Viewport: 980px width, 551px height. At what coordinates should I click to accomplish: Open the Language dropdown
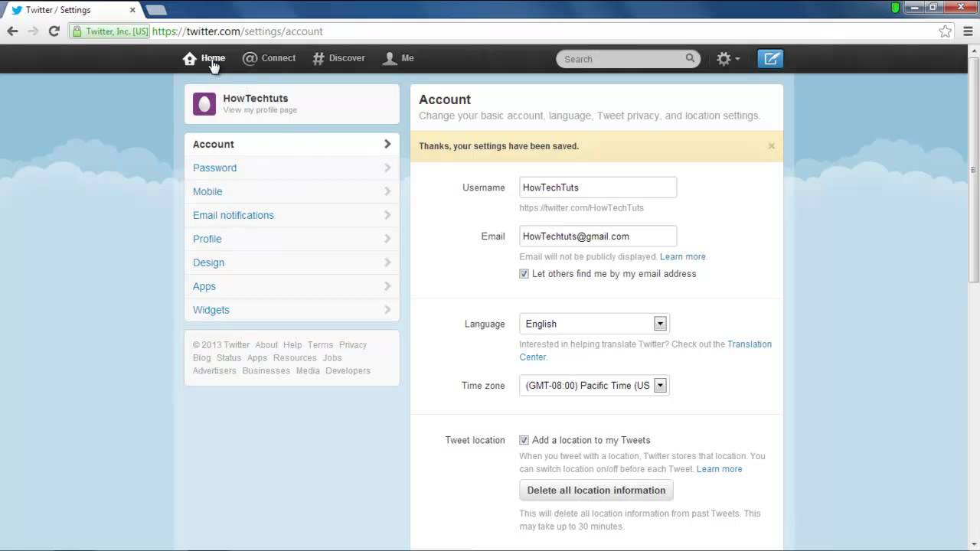click(x=594, y=324)
